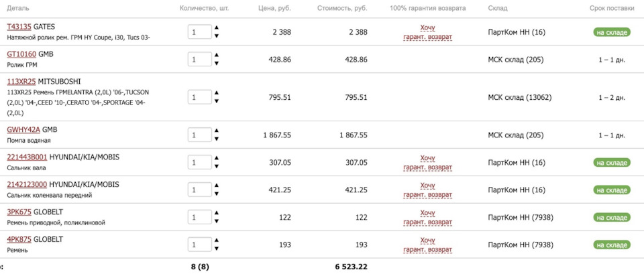The height and width of the screenshot is (276, 644).
Task: Open part number T43135 link
Action: (x=19, y=27)
